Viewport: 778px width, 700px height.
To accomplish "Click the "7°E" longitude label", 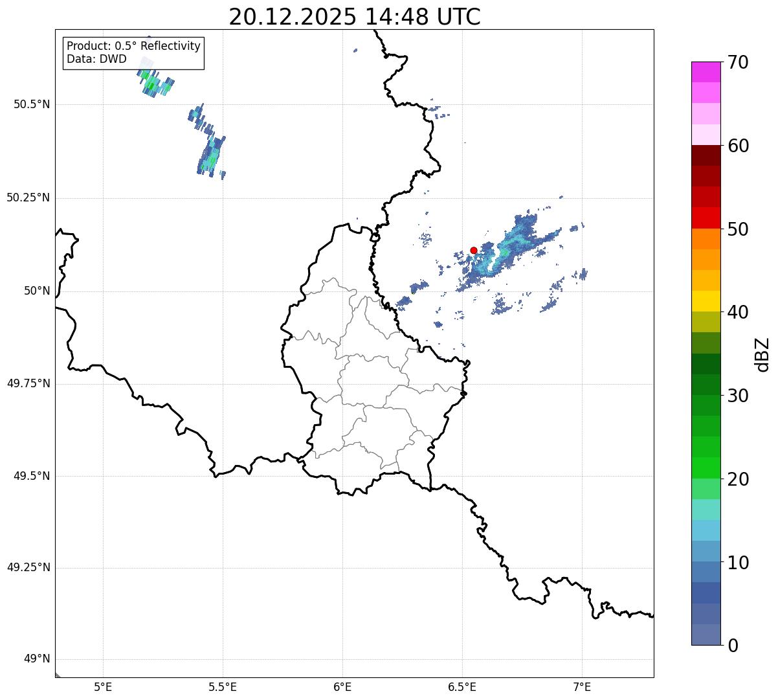I will click(582, 687).
